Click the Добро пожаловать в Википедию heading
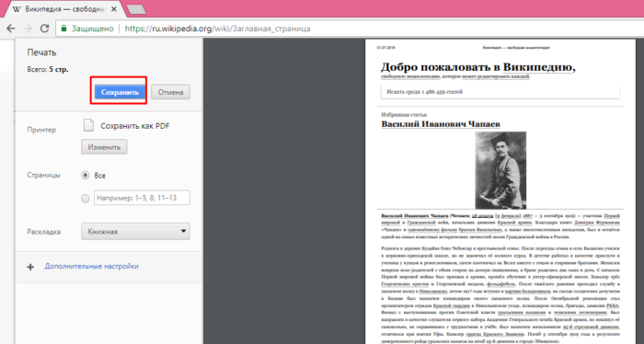Viewport: 644px width, 344px height. (478, 67)
